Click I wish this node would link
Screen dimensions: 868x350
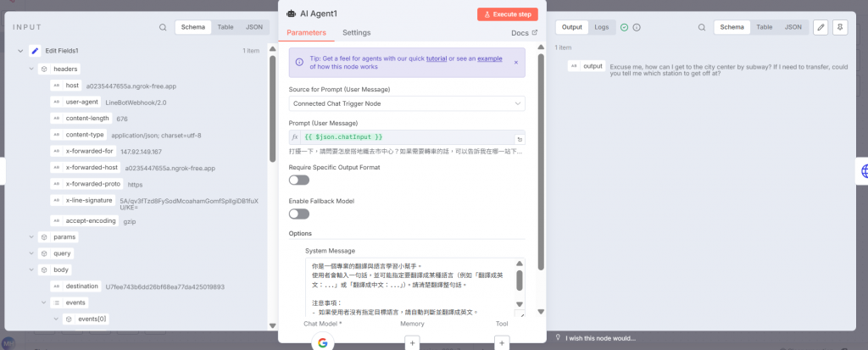(x=601, y=338)
